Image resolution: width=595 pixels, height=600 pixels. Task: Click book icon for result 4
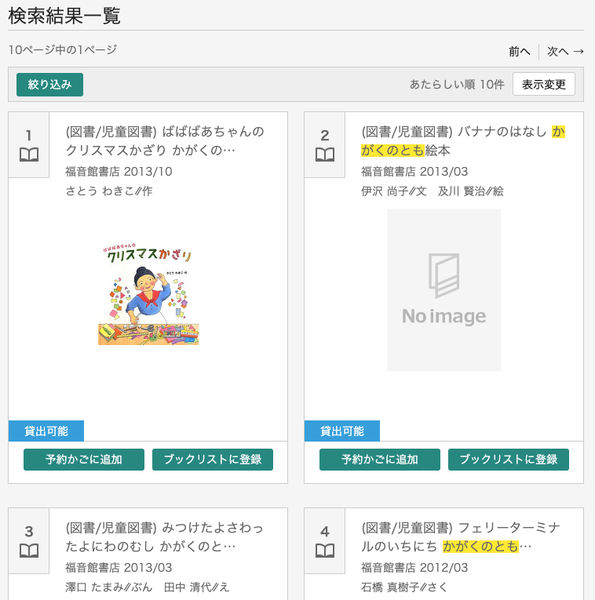(325, 551)
